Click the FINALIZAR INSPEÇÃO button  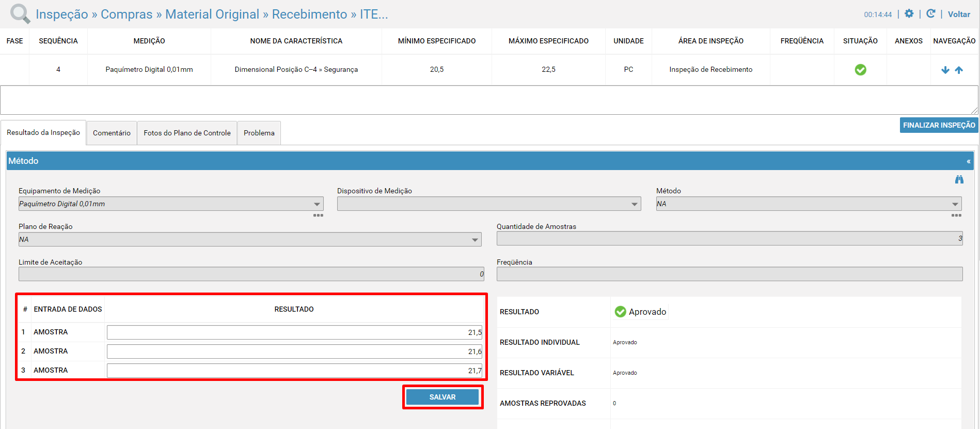pos(939,125)
